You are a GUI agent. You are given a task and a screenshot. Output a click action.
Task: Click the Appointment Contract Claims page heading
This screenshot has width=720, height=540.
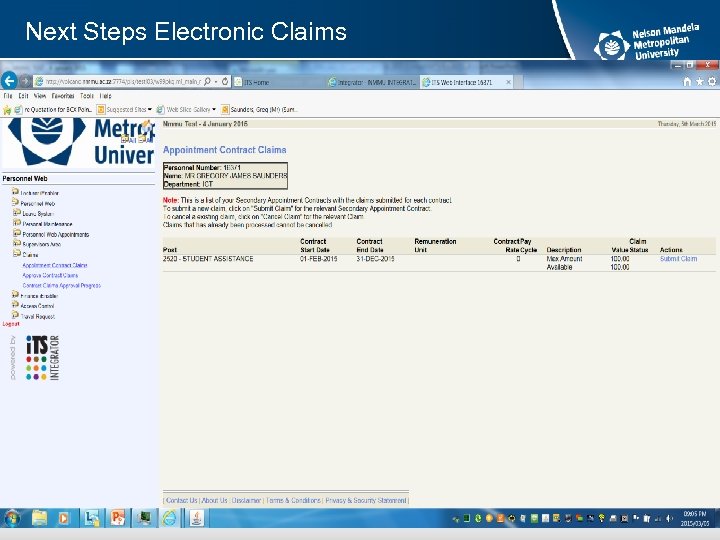(x=225, y=150)
